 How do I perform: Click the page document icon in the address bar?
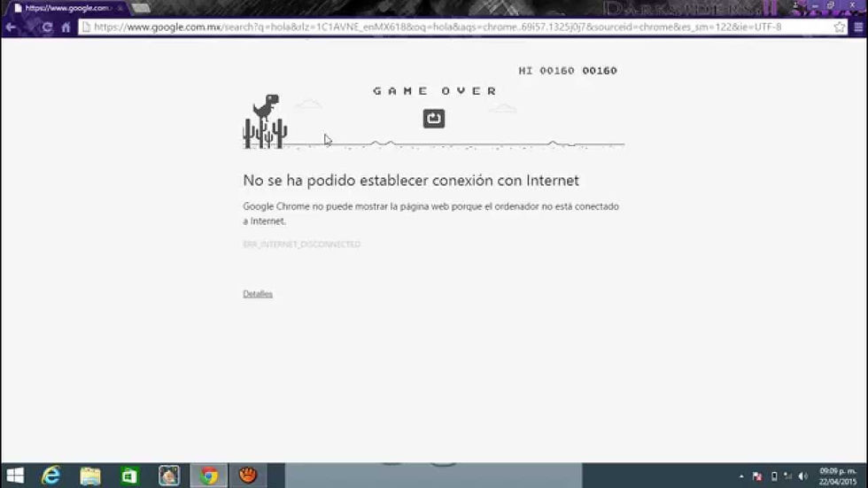(x=87, y=27)
